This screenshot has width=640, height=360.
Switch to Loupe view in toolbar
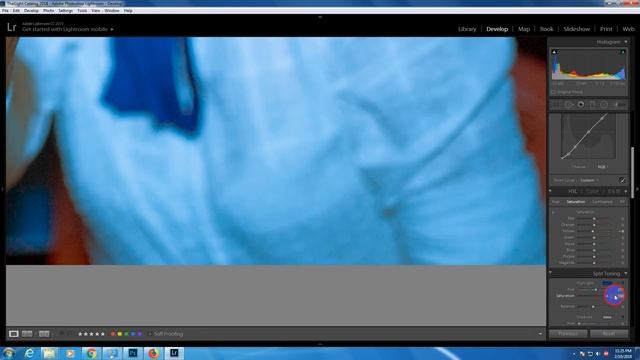point(13,334)
